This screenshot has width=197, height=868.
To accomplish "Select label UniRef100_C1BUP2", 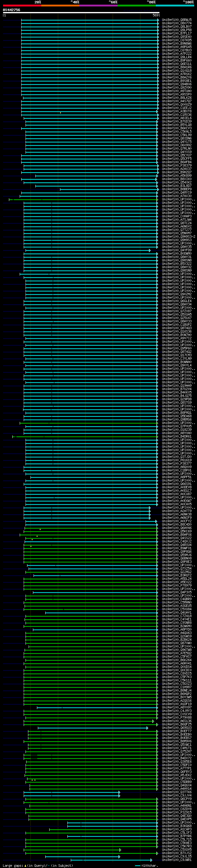I will tap(176, 325).
